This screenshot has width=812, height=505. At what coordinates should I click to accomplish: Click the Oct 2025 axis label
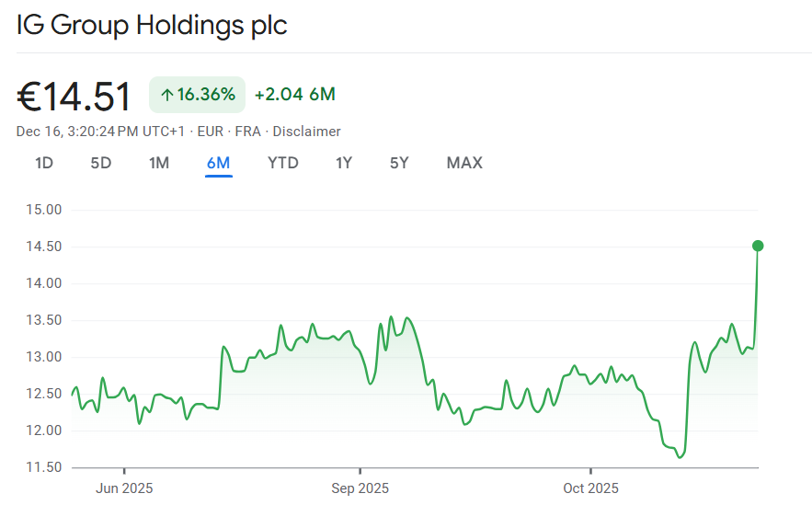[x=590, y=488]
